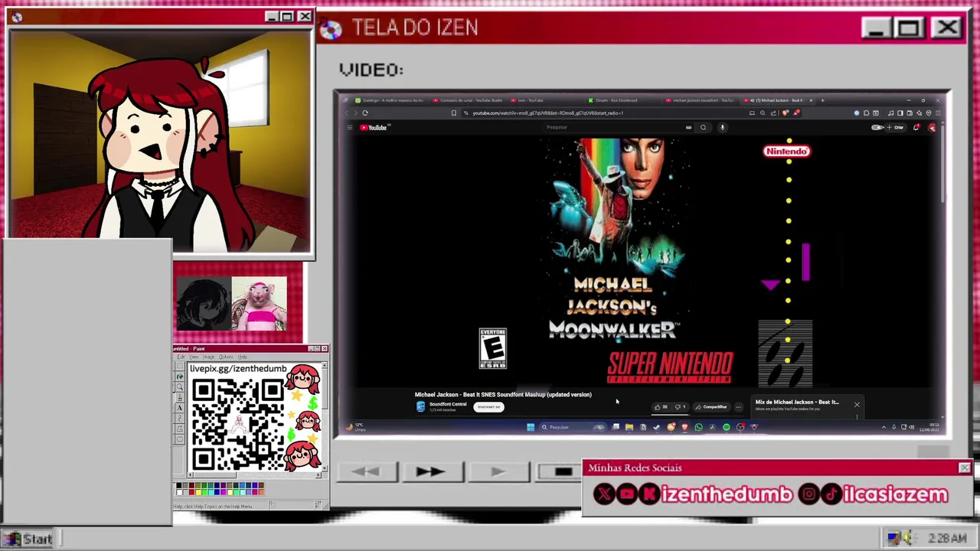This screenshot has width=980, height=551.
Task: Go to the YouTube home logo
Action: 375,127
